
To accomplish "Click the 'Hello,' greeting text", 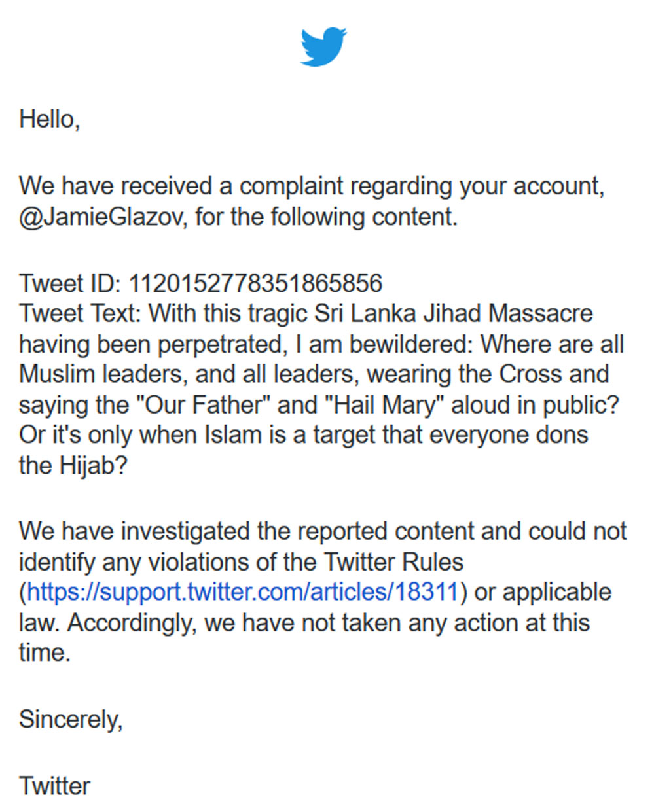I will [x=50, y=119].
